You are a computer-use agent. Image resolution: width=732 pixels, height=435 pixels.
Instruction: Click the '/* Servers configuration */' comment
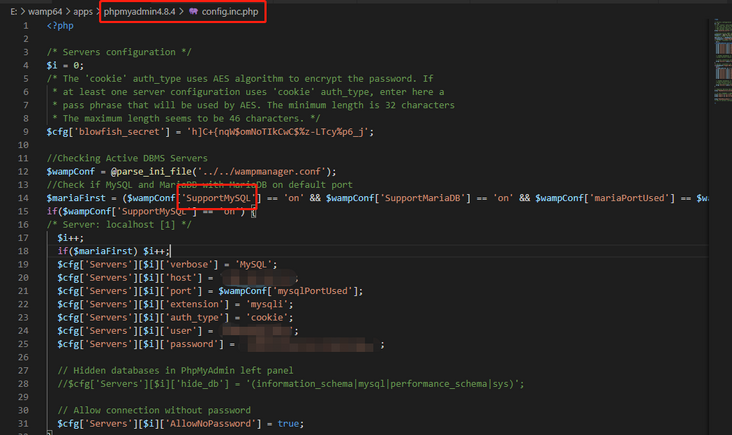tap(119, 52)
